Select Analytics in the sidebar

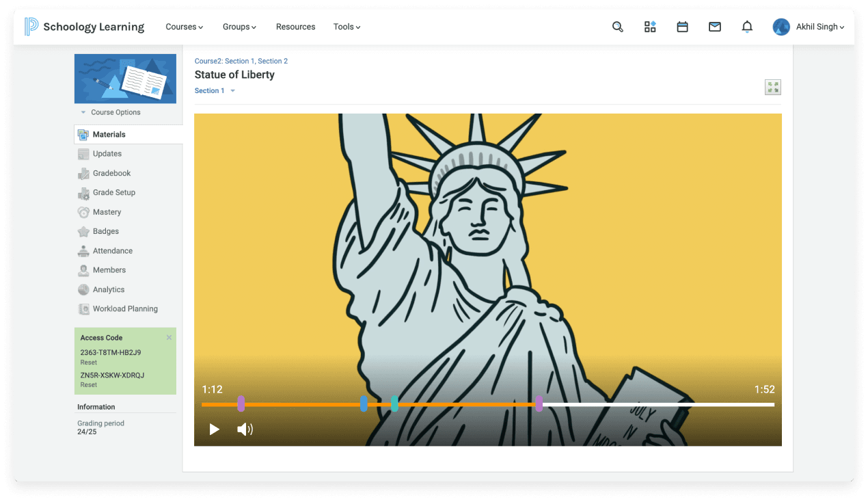point(109,289)
